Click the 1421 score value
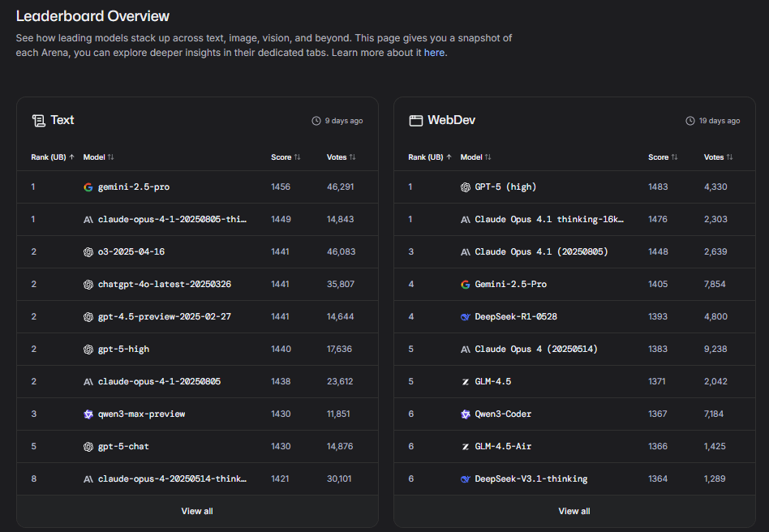 click(280, 479)
